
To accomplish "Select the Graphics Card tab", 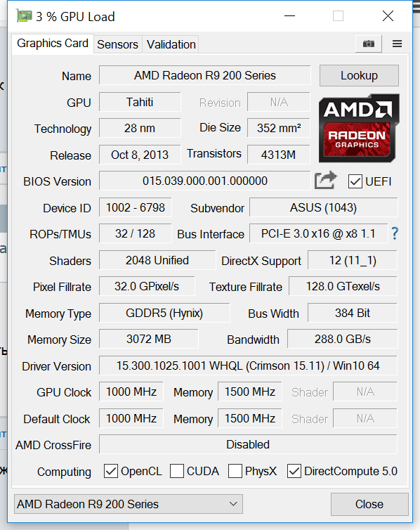I will (53, 44).
